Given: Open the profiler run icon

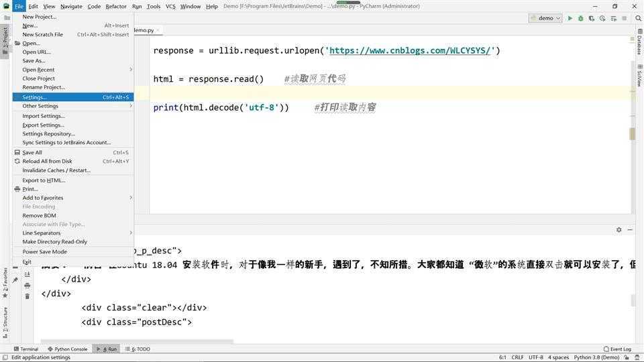Looking at the screenshot, I should click(x=602, y=18).
